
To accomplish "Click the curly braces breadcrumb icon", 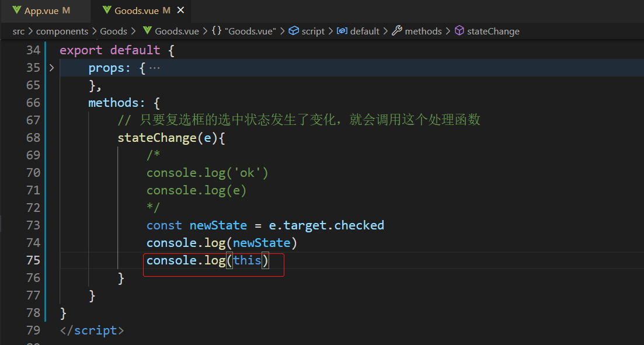I will (217, 31).
